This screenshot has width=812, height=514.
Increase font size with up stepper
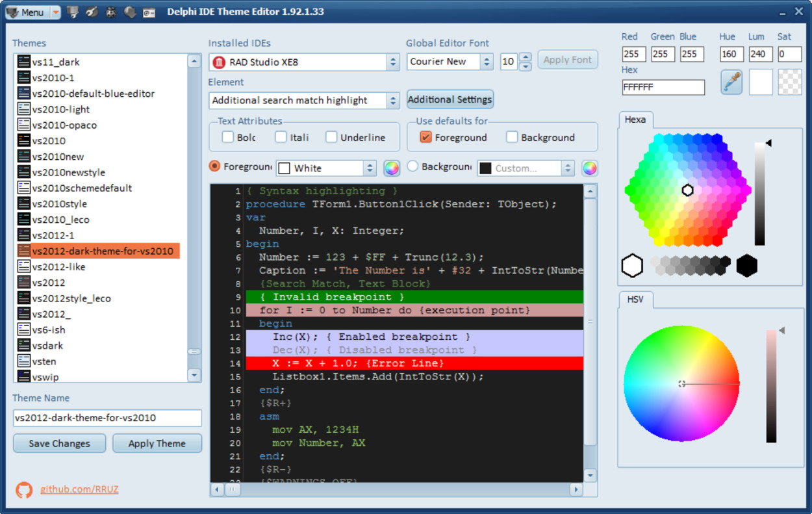coord(526,57)
